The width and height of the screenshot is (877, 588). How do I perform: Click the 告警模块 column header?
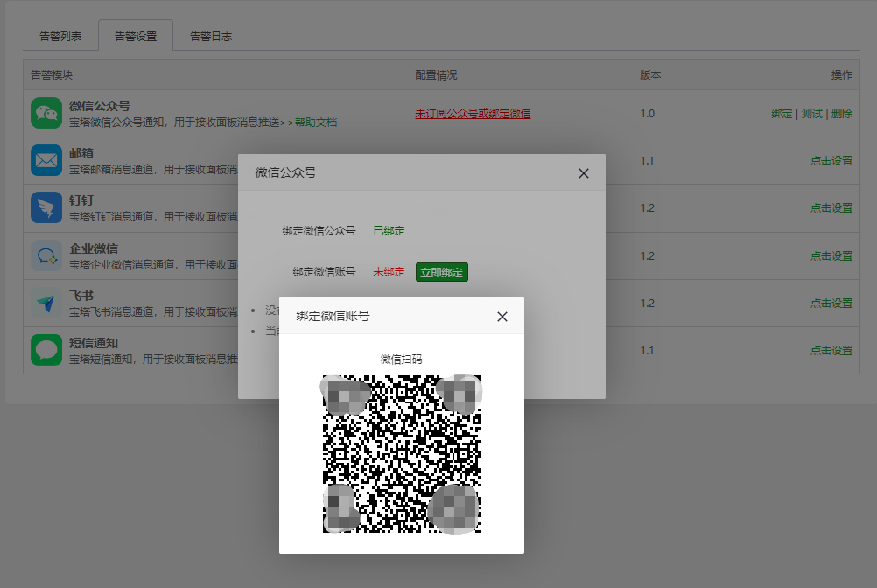tap(52, 75)
